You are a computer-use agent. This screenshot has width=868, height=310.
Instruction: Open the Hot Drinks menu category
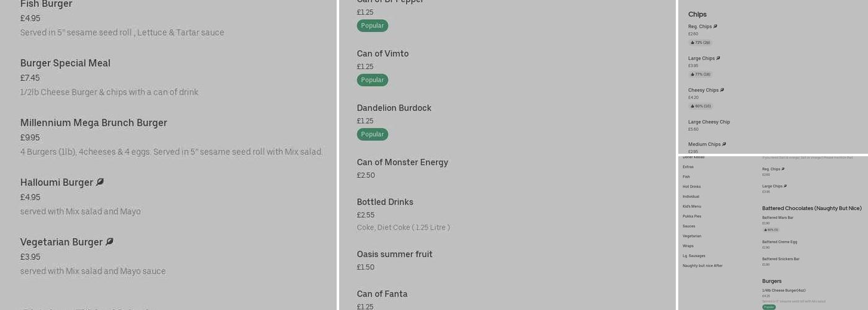[x=691, y=187]
